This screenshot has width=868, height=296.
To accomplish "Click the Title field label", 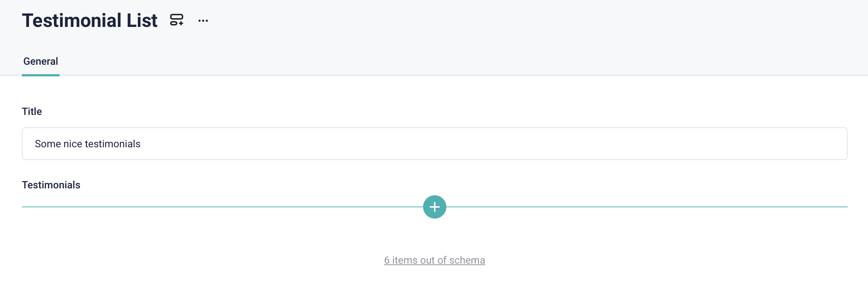I will click(x=32, y=111).
